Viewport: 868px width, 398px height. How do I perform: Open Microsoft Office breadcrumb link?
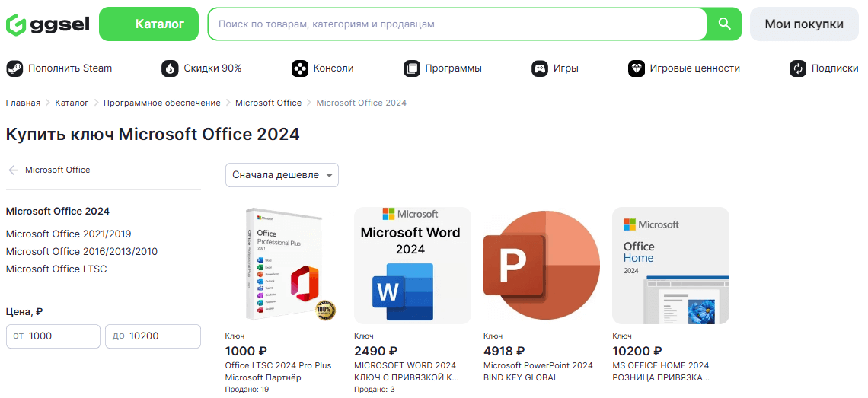pos(269,103)
